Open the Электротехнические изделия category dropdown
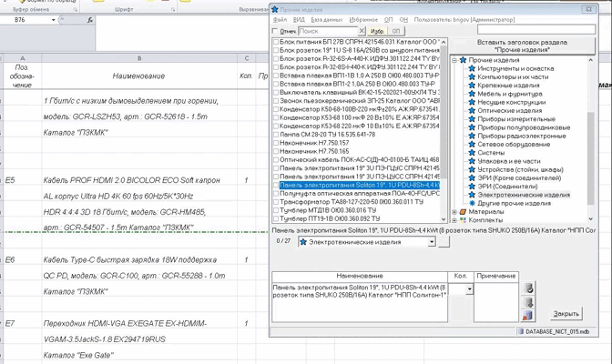The width and height of the screenshot is (612, 364). point(432,243)
